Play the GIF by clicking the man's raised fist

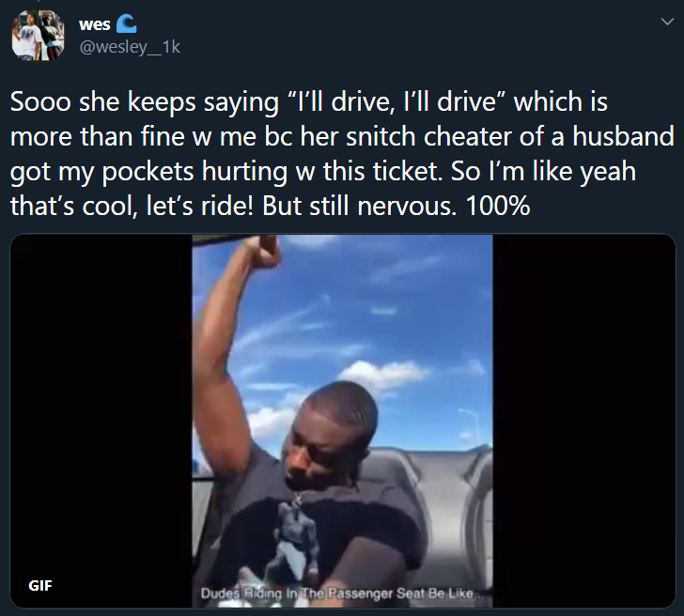tap(262, 251)
